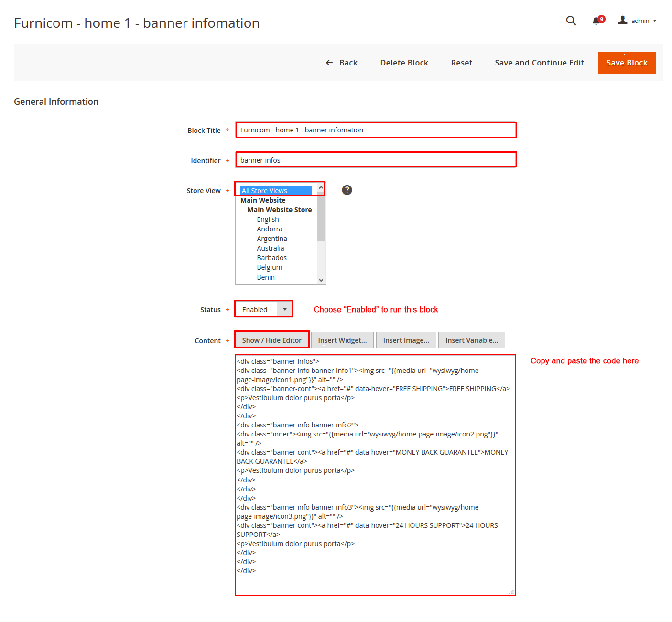Click Show / Hide Editor button

pos(271,340)
